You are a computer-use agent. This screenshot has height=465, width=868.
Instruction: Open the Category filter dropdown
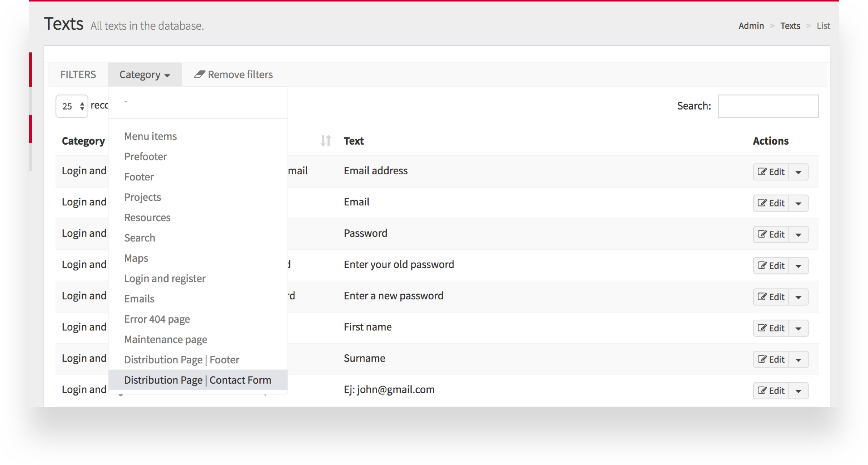(145, 74)
